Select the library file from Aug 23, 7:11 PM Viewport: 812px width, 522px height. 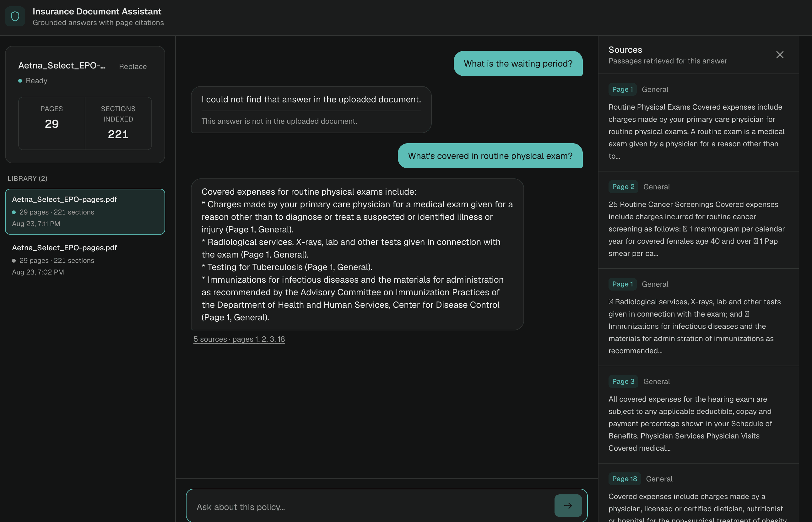[x=85, y=211]
